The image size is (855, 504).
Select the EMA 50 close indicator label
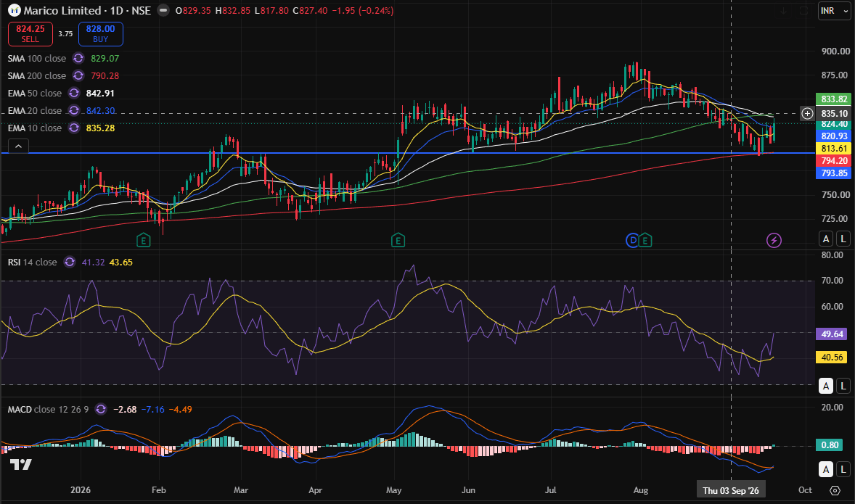pyautogui.click(x=34, y=93)
